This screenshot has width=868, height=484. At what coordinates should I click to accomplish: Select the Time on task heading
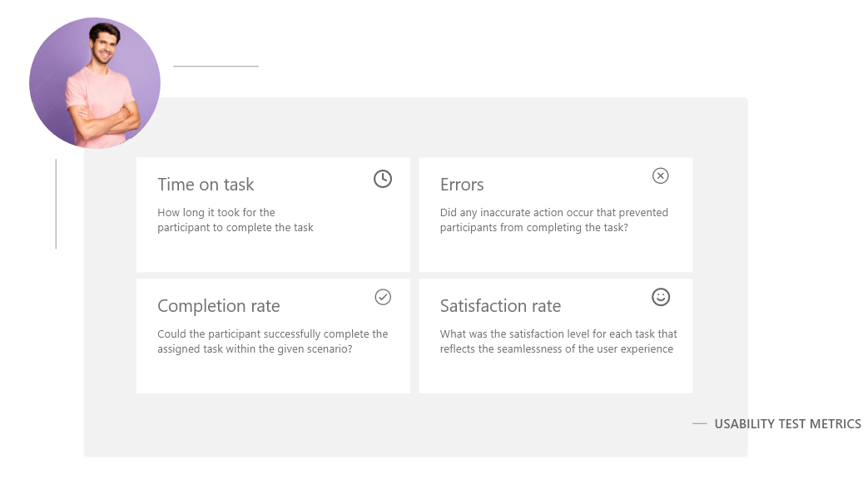point(206,184)
